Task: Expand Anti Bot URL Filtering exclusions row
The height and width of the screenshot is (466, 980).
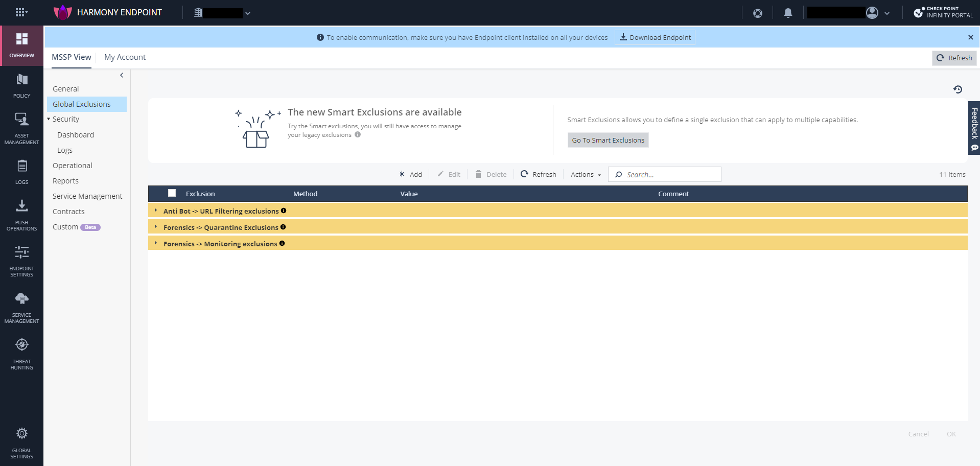Action: 156,211
